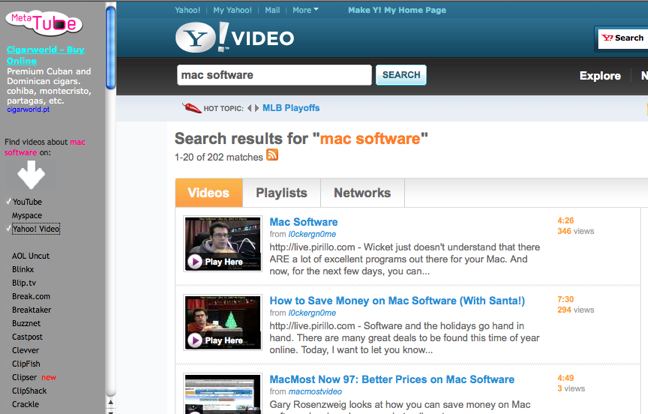Play the first Mac Software video thumbnail
The image size is (648, 414).
(221, 244)
